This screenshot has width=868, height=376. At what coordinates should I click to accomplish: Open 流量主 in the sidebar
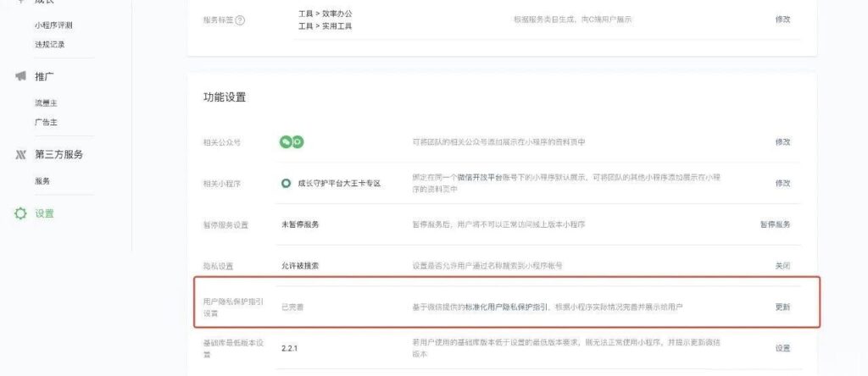click(x=46, y=103)
